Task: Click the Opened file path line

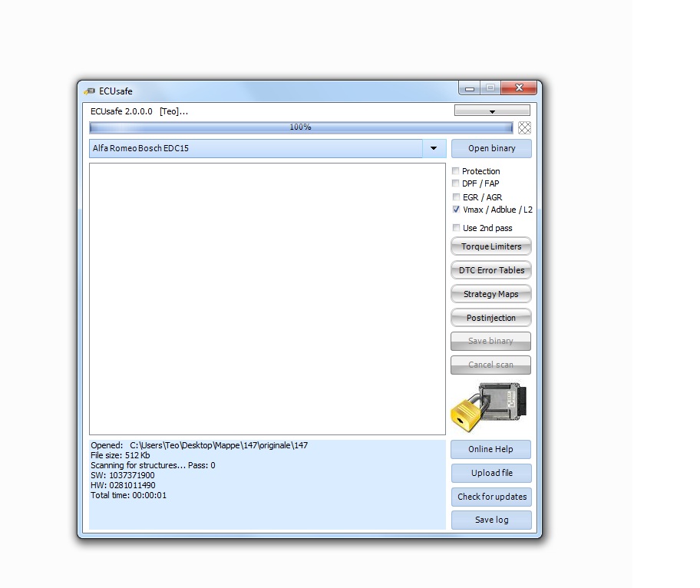Action: [199, 445]
